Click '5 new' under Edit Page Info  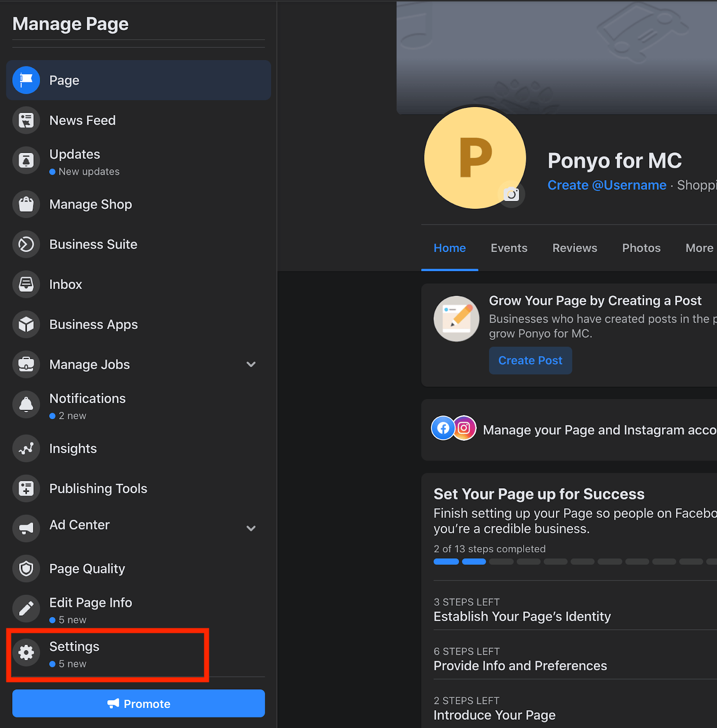click(72, 620)
